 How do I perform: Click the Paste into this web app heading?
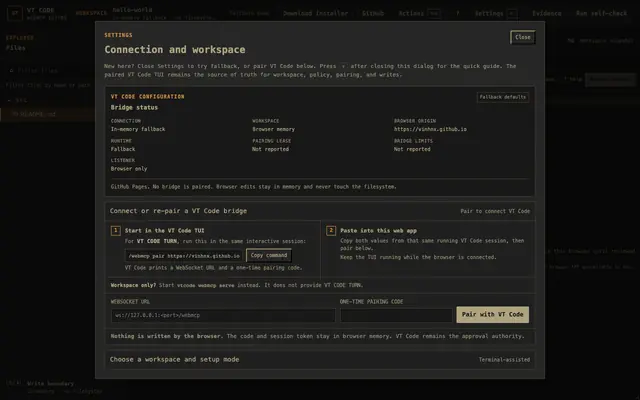(378, 231)
